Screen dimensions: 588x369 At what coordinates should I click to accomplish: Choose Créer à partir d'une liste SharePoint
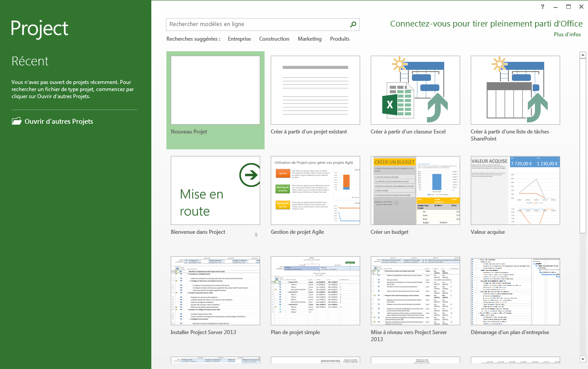click(515, 90)
